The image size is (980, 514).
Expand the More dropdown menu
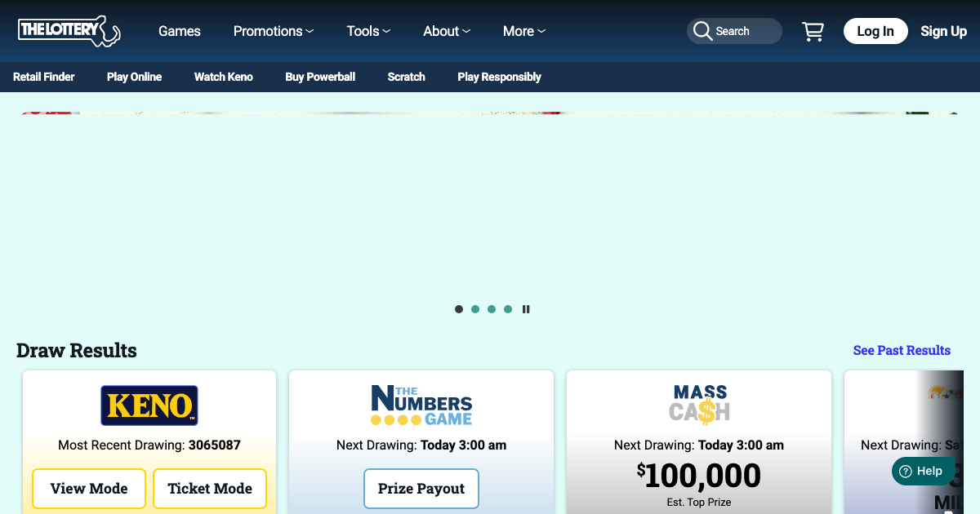(x=524, y=31)
